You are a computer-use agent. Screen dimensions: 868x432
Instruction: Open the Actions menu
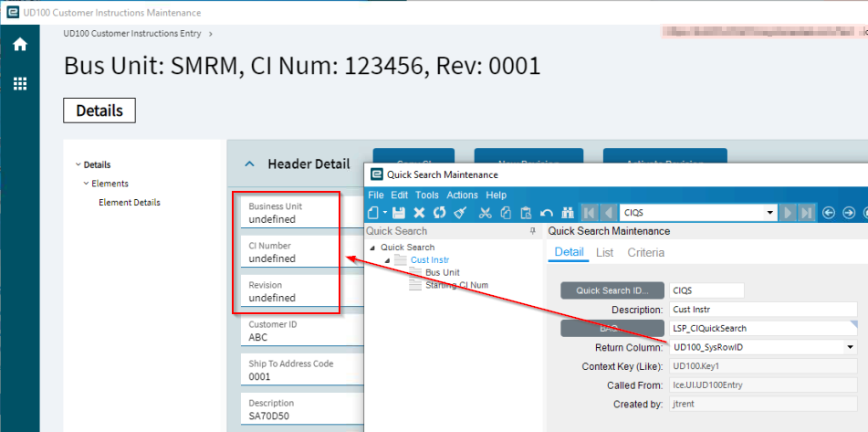pyautogui.click(x=462, y=195)
